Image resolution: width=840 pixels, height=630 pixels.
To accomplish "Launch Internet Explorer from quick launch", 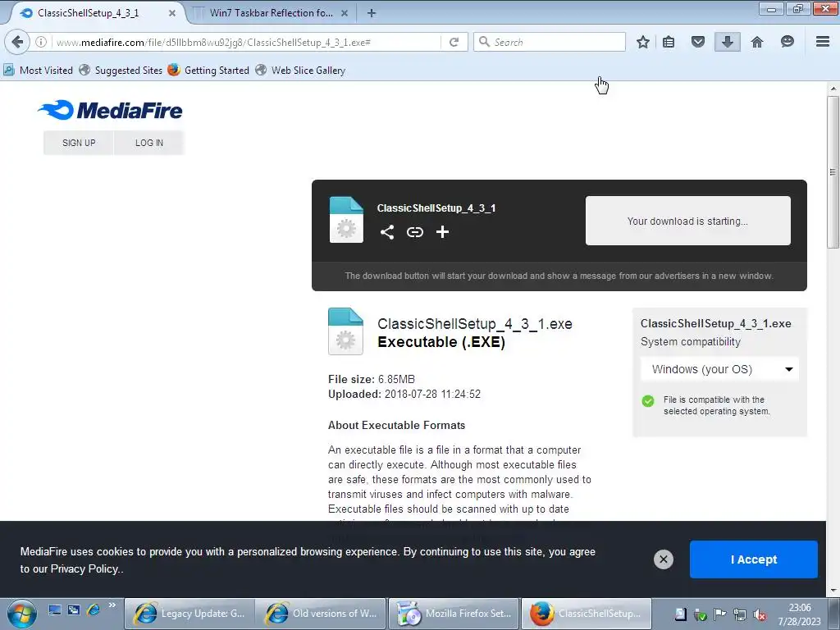I will point(94,609).
